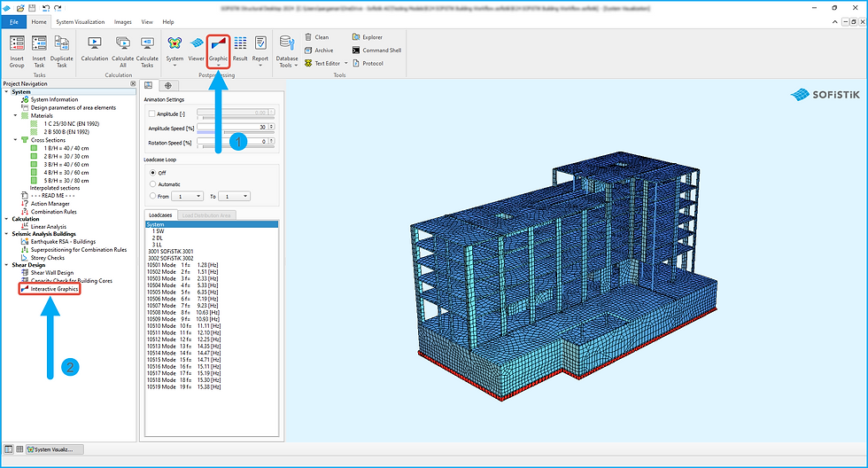Collapse the Materials tree node
Image resolution: width=868 pixels, height=468 pixels.
click(x=16, y=116)
